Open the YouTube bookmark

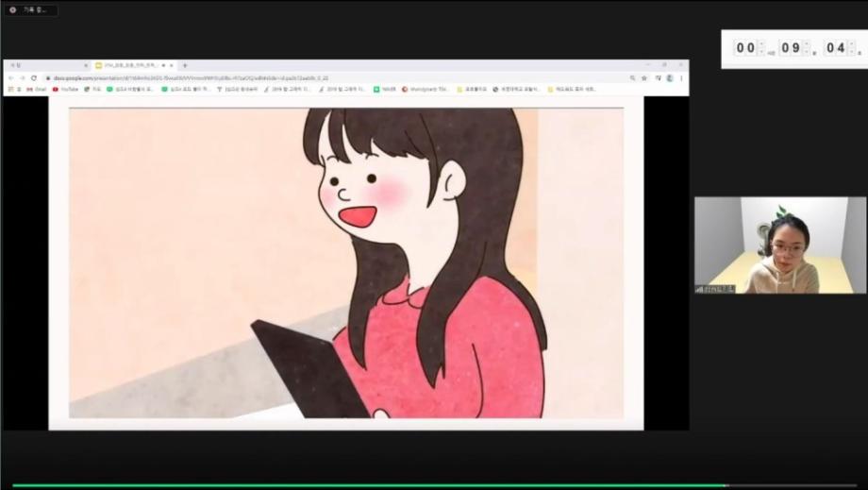(x=65, y=89)
